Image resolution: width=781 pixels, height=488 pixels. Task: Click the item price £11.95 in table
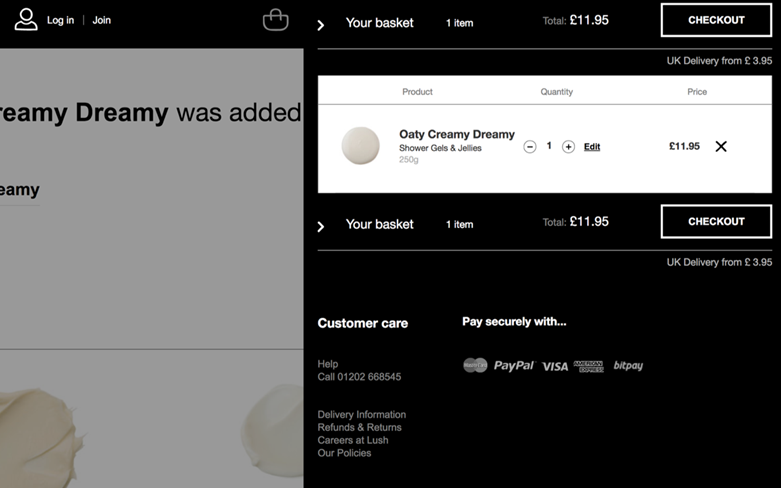(684, 146)
